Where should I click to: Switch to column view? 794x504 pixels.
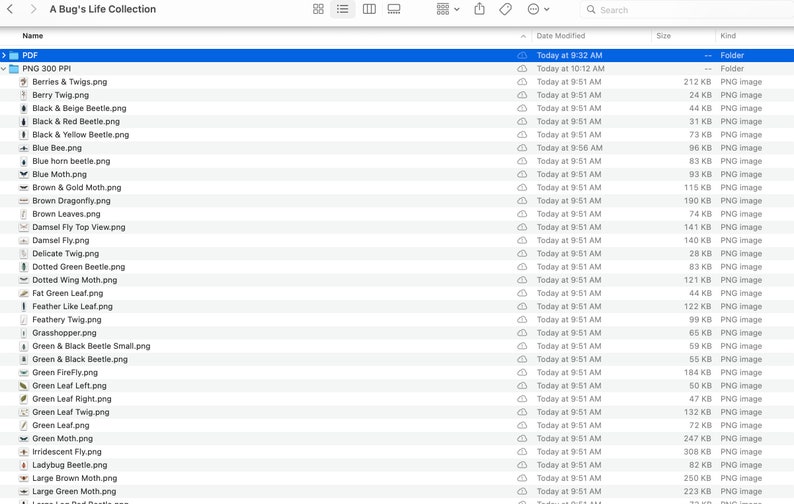(369, 9)
